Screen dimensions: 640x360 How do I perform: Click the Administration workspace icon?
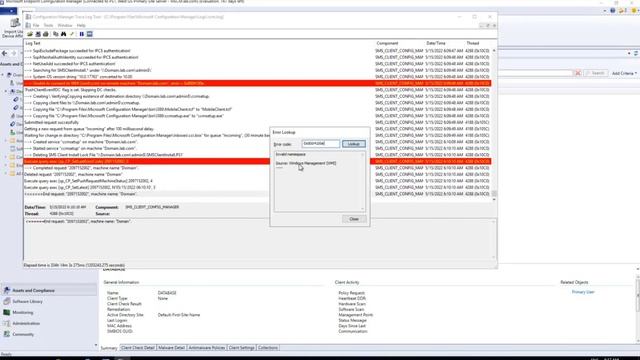click(7, 323)
